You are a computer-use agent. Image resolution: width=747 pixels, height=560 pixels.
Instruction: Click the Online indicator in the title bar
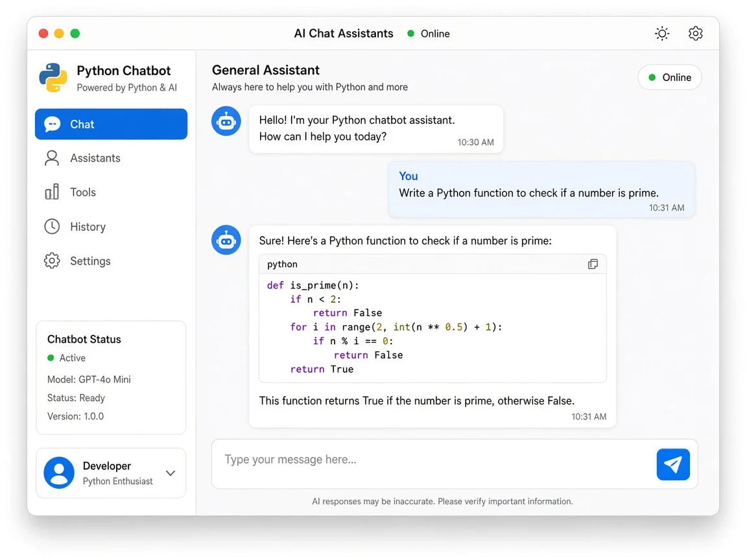tap(429, 34)
